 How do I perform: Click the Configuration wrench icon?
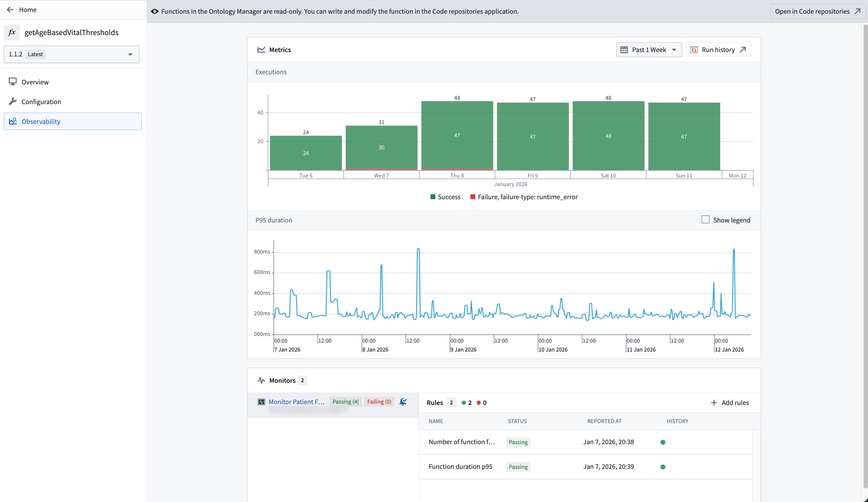[x=13, y=101]
